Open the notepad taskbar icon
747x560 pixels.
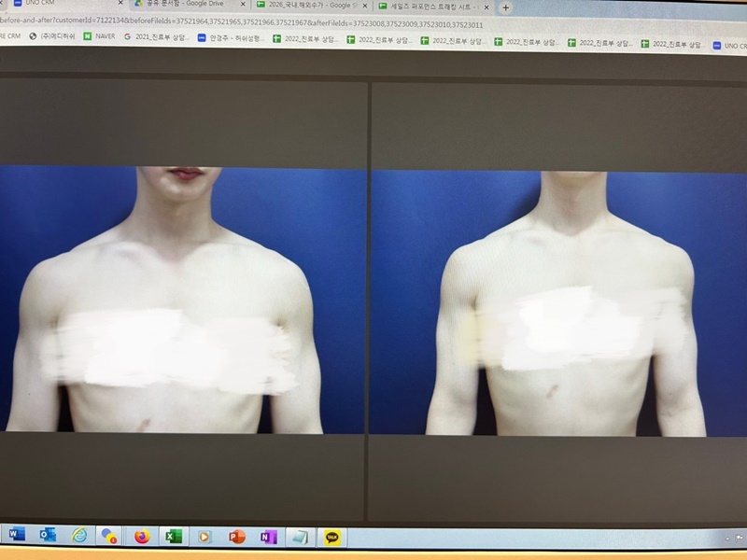[300, 538]
